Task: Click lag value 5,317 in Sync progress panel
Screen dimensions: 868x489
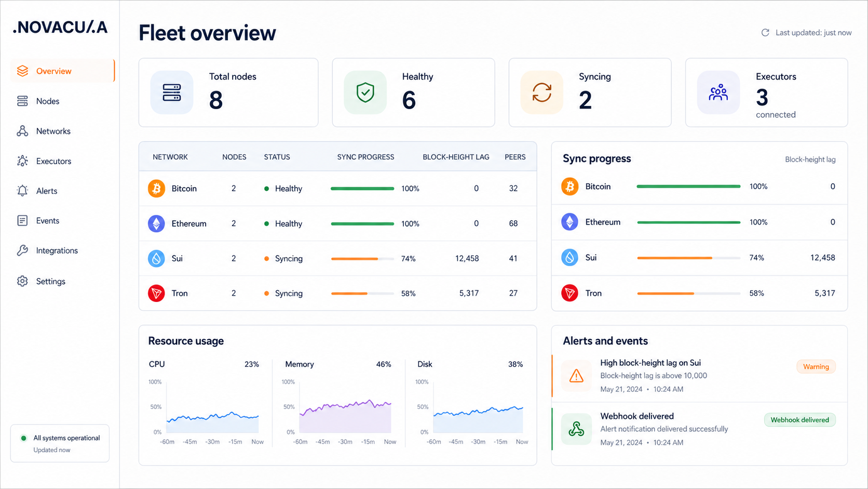Action: (825, 293)
